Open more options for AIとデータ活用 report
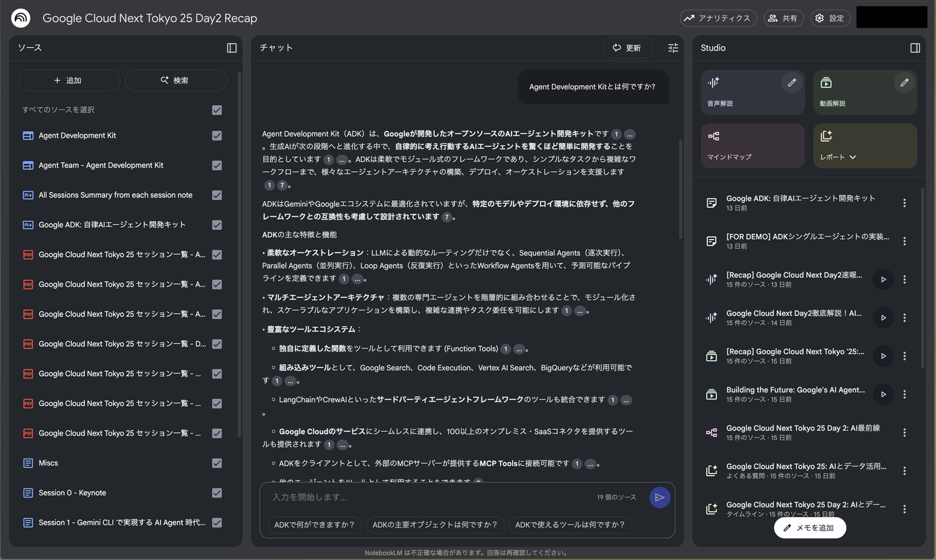Screen dimensions: 936x560 pos(904,471)
